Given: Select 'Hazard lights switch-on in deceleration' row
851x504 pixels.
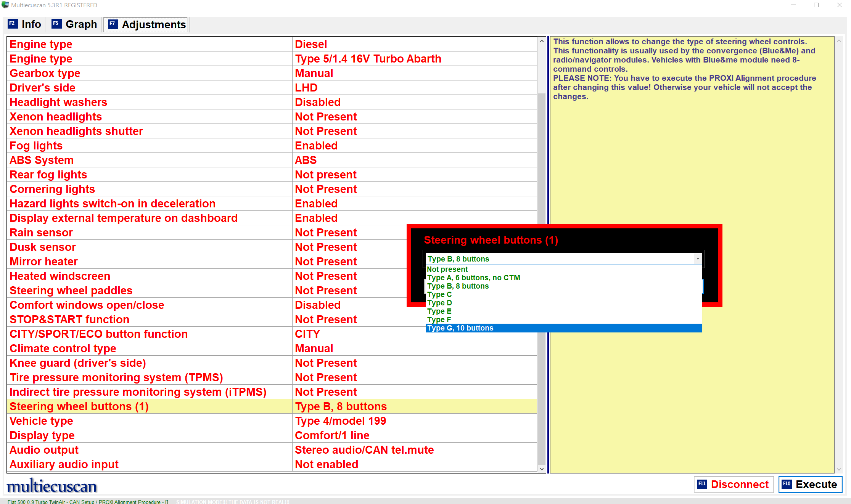Looking at the screenshot, I should coord(272,204).
